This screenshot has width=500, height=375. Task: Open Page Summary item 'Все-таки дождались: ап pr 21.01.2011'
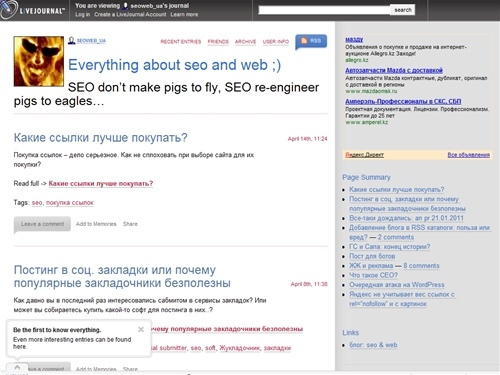point(406,218)
